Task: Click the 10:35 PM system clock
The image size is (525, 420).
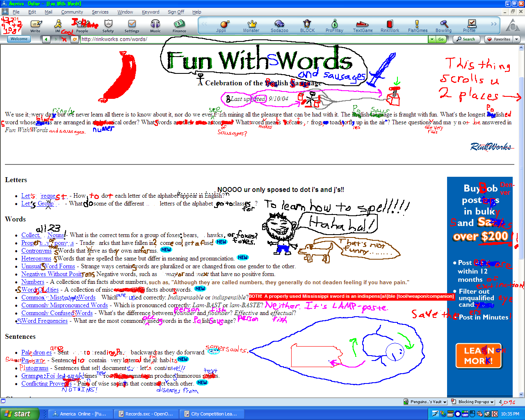Action: (510, 414)
